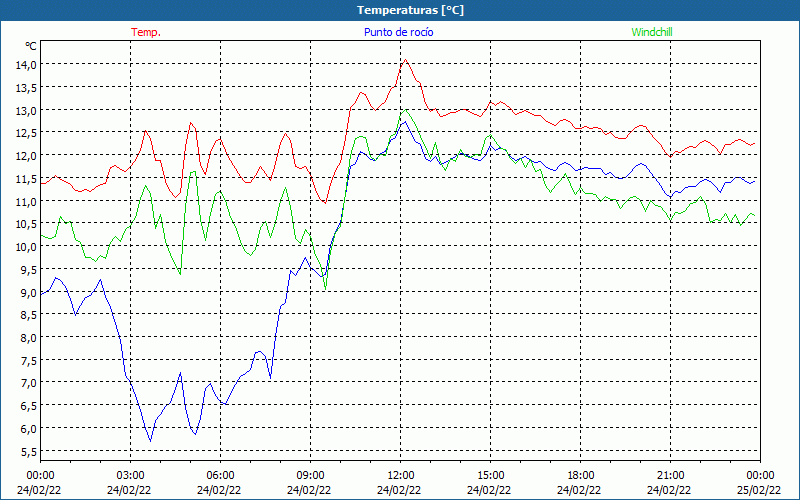Image resolution: width=800 pixels, height=500 pixels.
Task: Click the 12,5 y-axis value
Action: point(26,133)
